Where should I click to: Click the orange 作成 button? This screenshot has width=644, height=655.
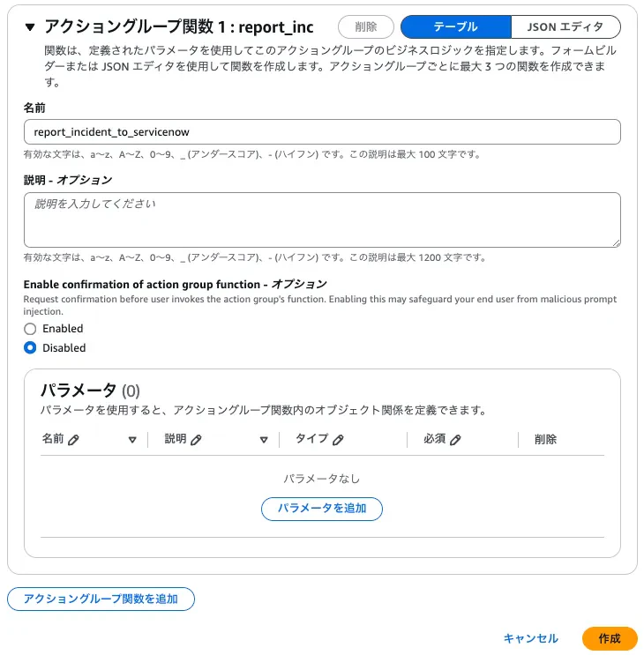pos(610,638)
